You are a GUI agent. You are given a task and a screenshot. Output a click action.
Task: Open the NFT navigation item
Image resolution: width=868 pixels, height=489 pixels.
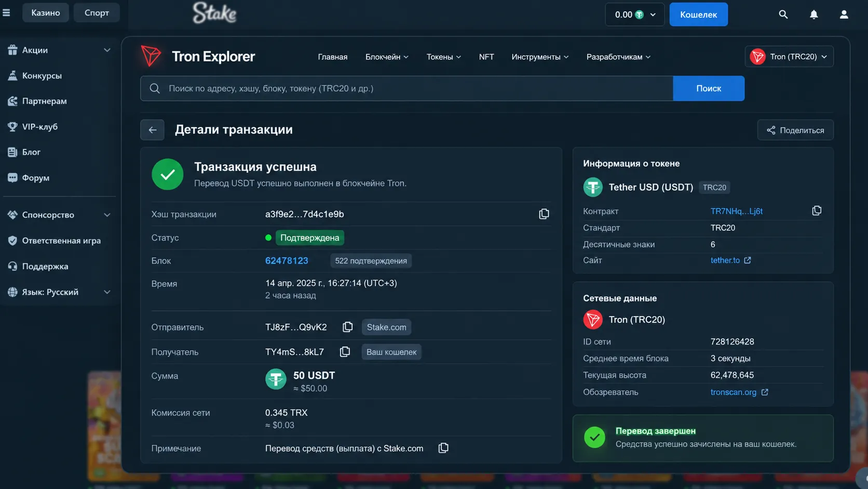click(x=486, y=57)
